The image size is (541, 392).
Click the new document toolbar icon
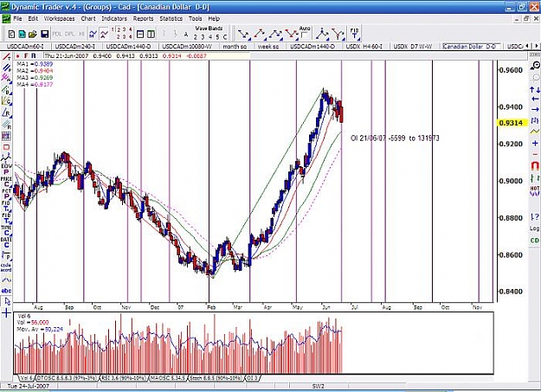(x=12, y=34)
